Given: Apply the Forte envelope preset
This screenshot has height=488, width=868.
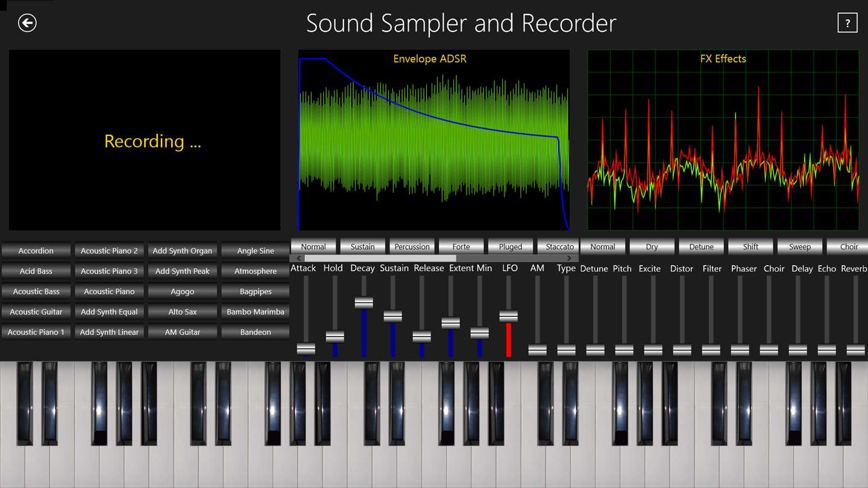Looking at the screenshot, I should coord(461,246).
